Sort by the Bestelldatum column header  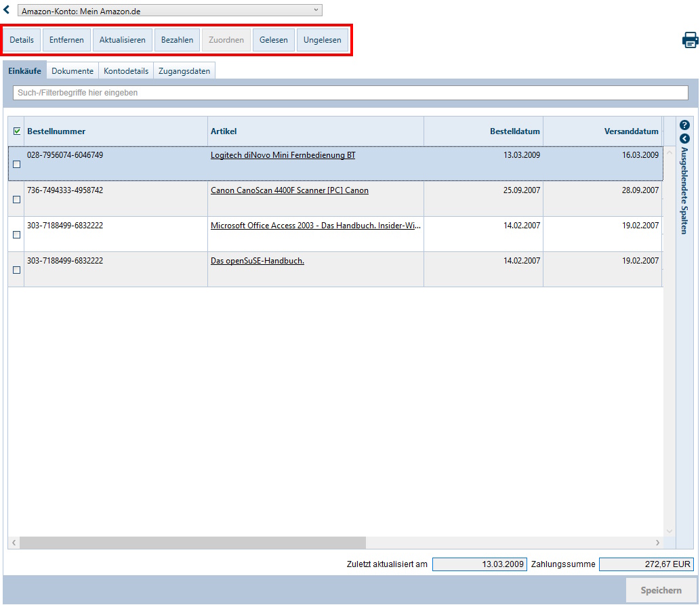pyautogui.click(x=483, y=131)
